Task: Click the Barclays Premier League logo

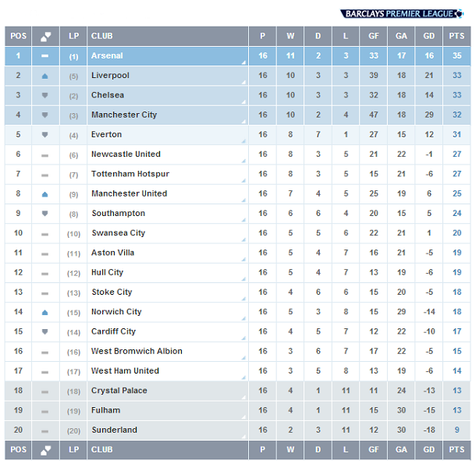Action: coord(402,14)
